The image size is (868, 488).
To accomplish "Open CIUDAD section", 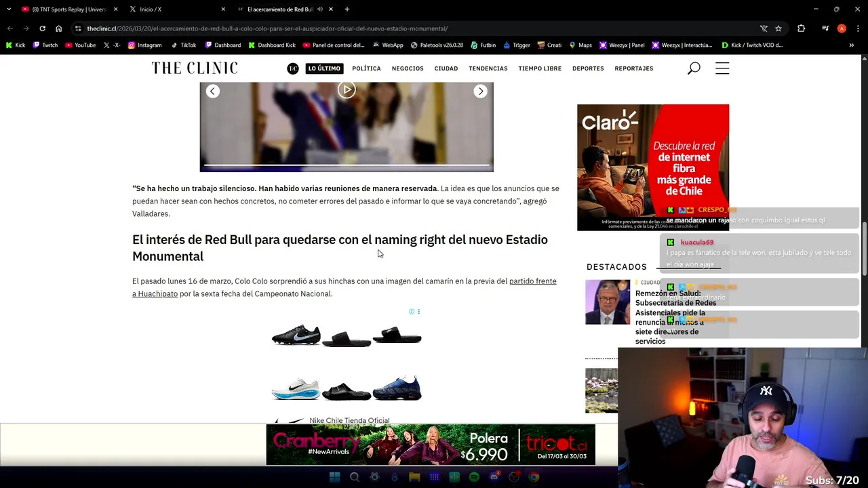I will [x=446, y=68].
